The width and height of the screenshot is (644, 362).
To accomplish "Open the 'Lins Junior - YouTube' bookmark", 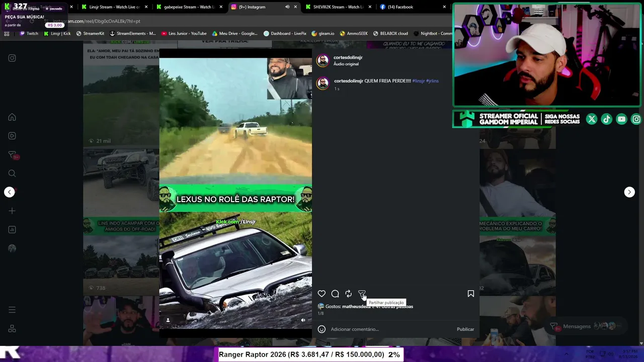I will (184, 34).
